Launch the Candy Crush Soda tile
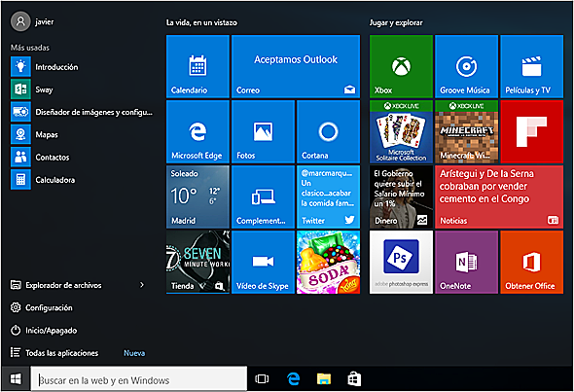The height and width of the screenshot is (392, 574). [329, 262]
